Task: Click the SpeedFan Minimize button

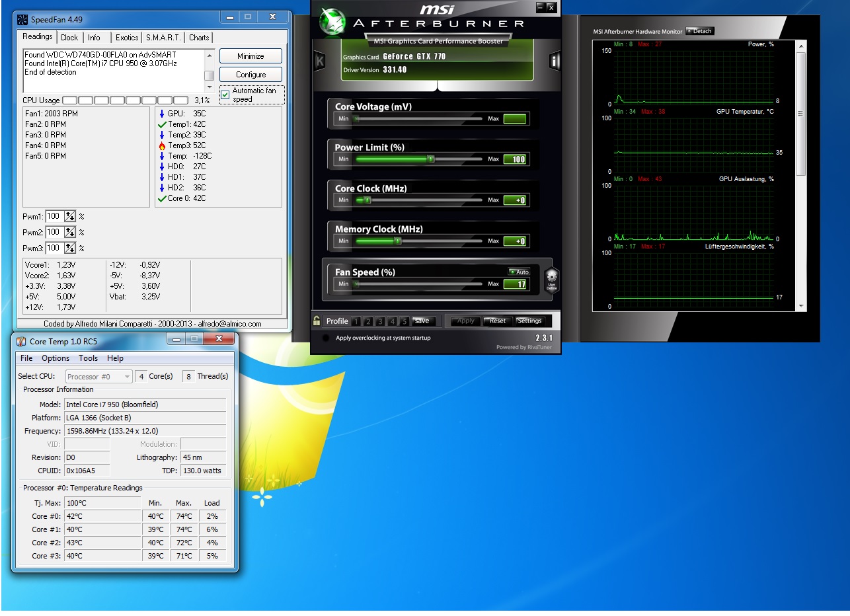Action: pos(251,56)
